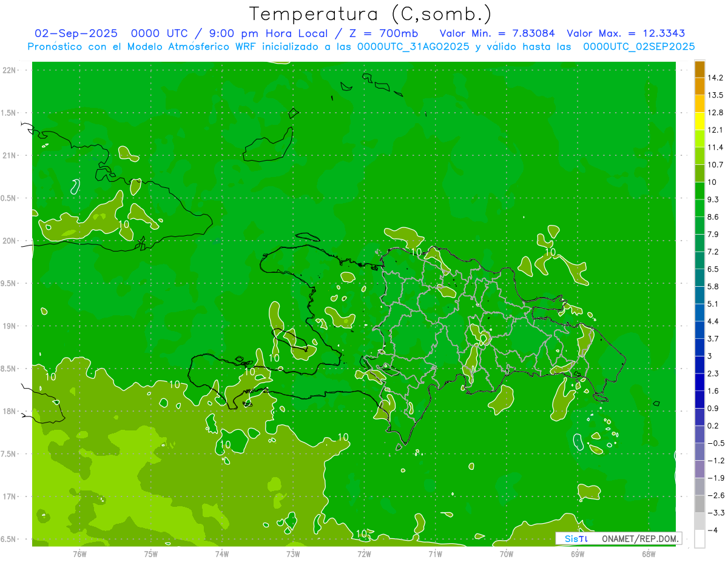Pick the brown-orange swatch above 14.2
728x562 pixels.
pos(699,69)
